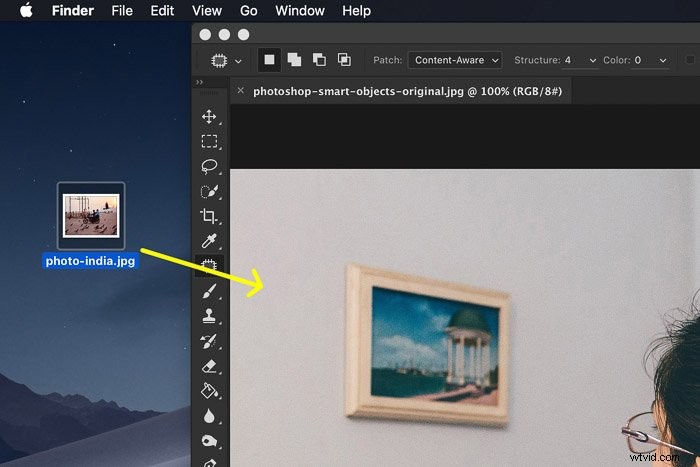Open the Window menu
The height and width of the screenshot is (467, 700).
coord(300,11)
